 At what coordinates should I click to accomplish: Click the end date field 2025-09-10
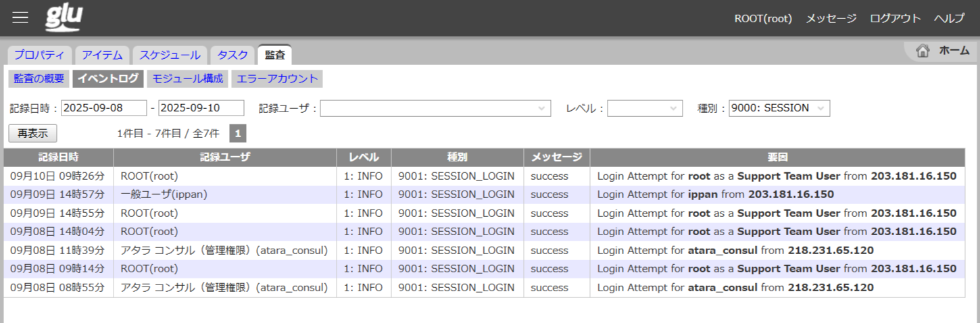pos(201,108)
